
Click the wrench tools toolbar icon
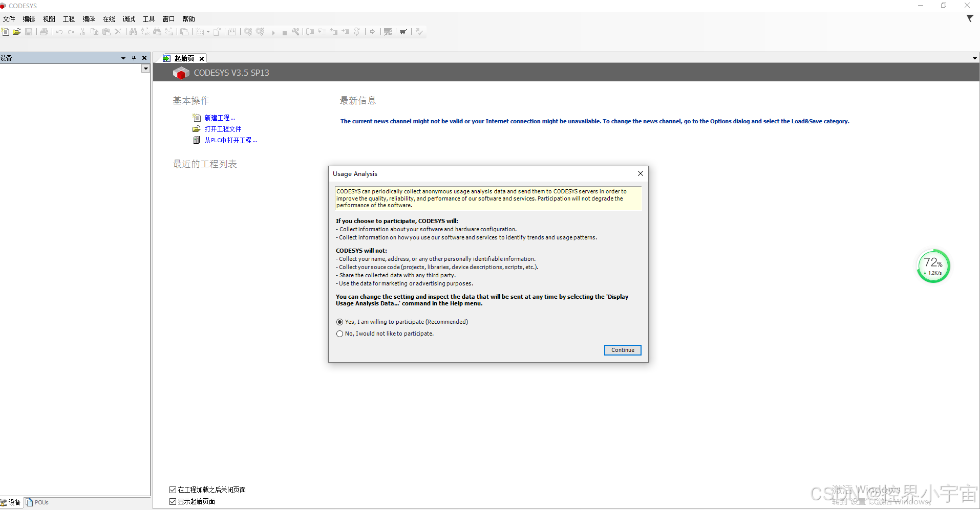click(295, 32)
